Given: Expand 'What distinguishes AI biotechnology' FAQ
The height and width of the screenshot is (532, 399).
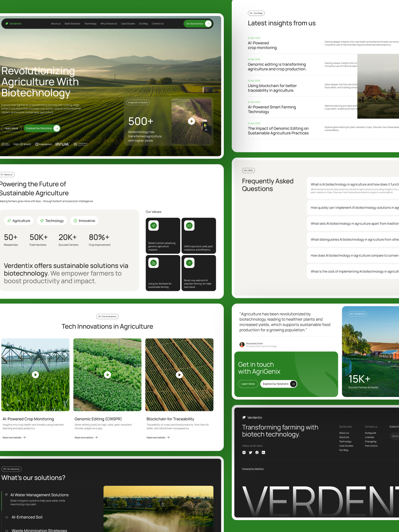Looking at the screenshot, I should pos(353,239).
